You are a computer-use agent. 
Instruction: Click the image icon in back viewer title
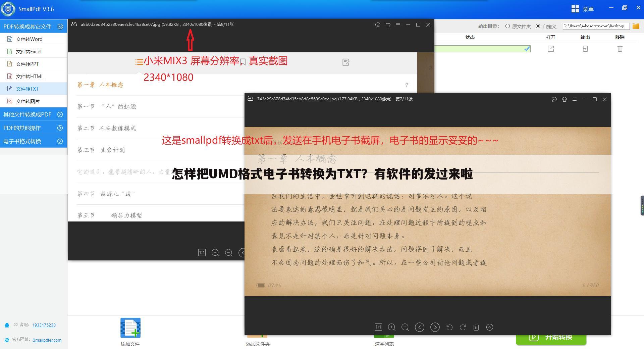74,24
